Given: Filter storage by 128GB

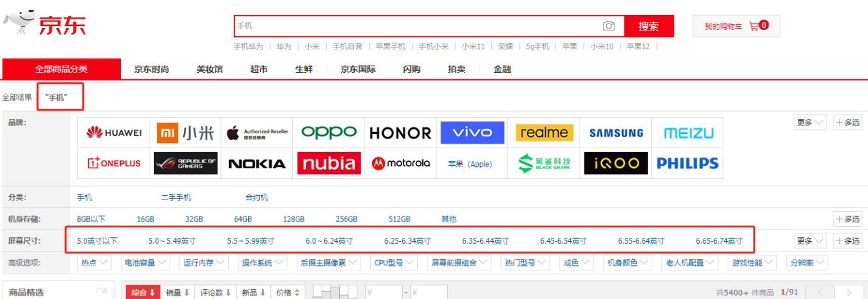Looking at the screenshot, I should 294,219.
